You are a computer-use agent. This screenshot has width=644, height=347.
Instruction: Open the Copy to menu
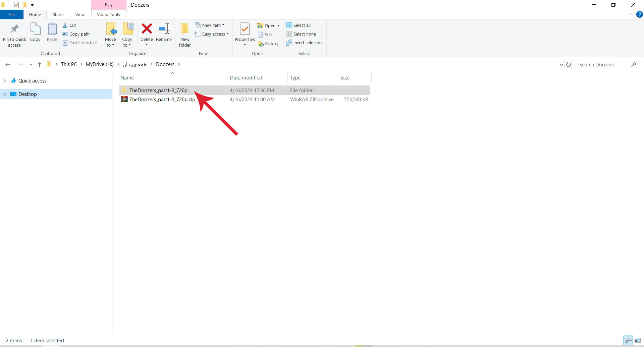127,35
